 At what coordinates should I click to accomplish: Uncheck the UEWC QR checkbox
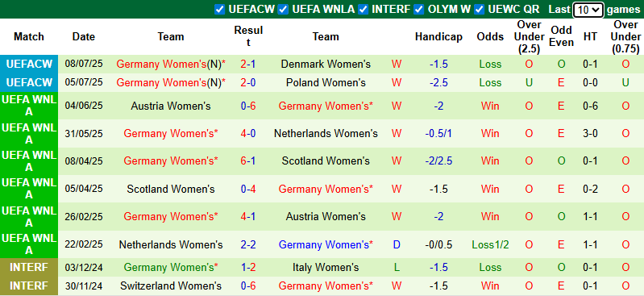480,10
